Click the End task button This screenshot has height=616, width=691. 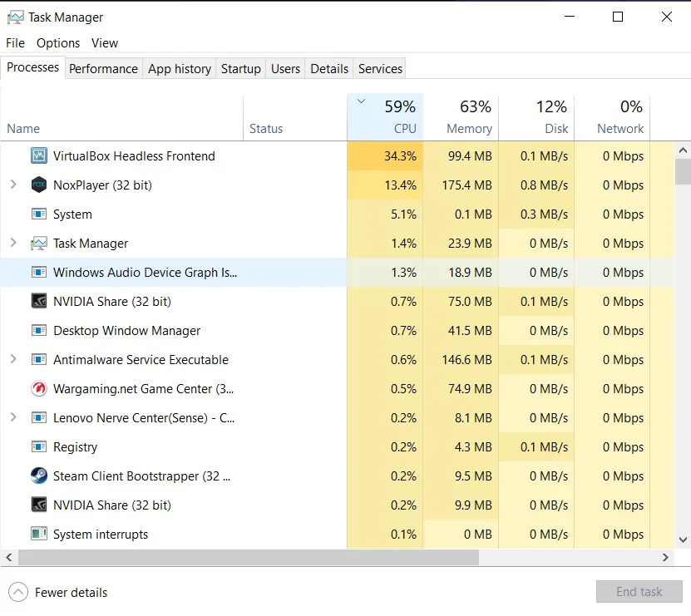(639, 591)
